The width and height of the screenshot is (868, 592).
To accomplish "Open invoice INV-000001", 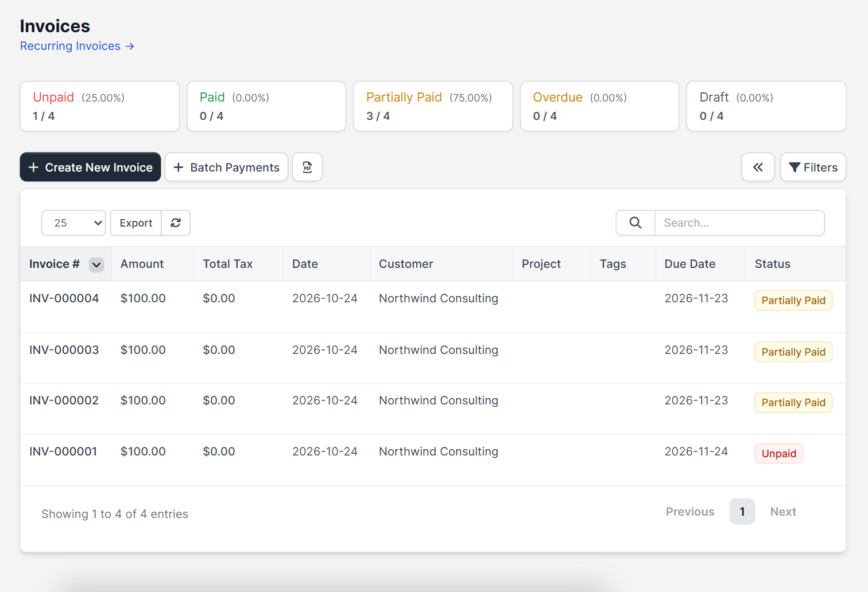I will click(x=63, y=451).
